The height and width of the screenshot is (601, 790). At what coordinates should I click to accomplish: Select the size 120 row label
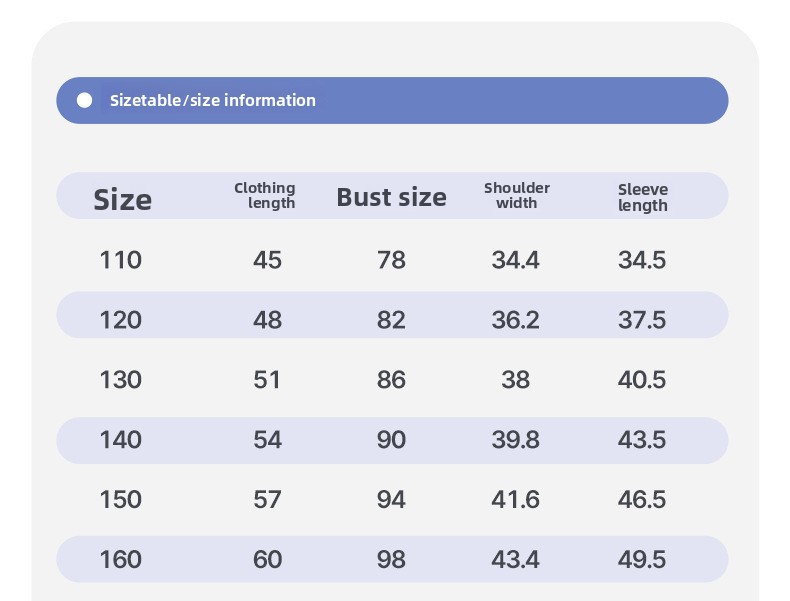click(x=121, y=320)
